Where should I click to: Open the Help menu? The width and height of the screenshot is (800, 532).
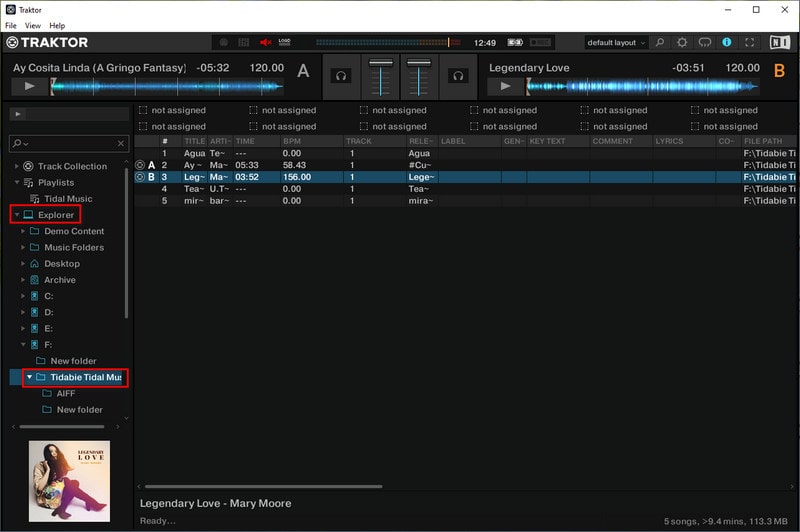[57, 26]
